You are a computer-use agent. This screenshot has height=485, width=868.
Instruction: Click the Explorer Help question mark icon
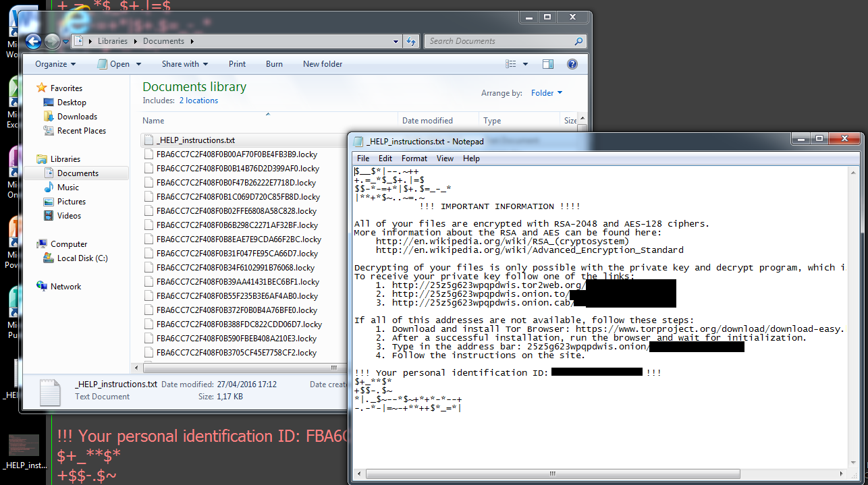coord(572,64)
